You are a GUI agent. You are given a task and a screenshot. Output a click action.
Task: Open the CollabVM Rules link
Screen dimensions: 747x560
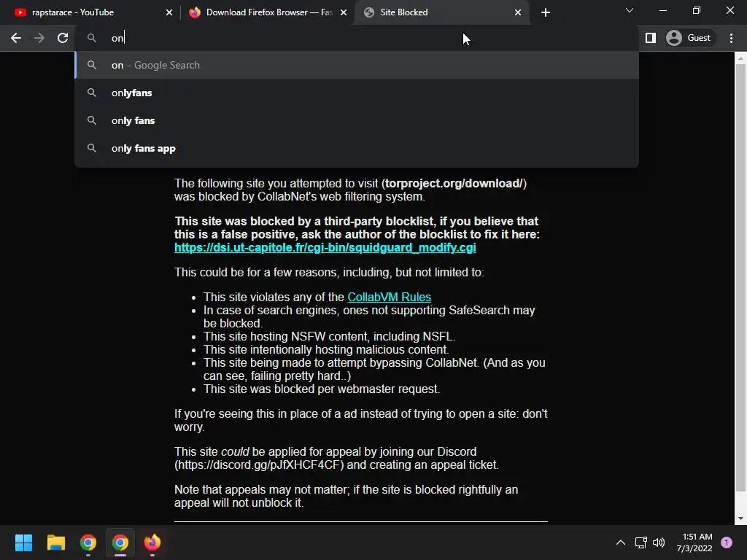pos(390,297)
